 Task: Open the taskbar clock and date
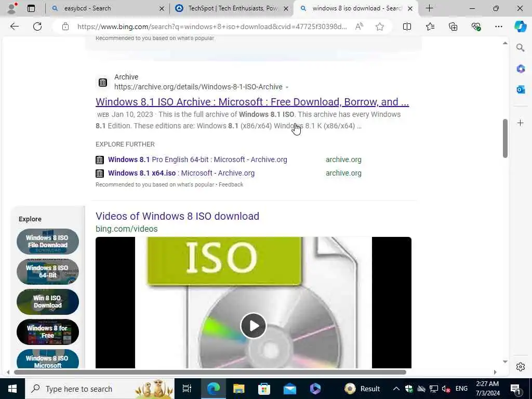tap(488, 389)
